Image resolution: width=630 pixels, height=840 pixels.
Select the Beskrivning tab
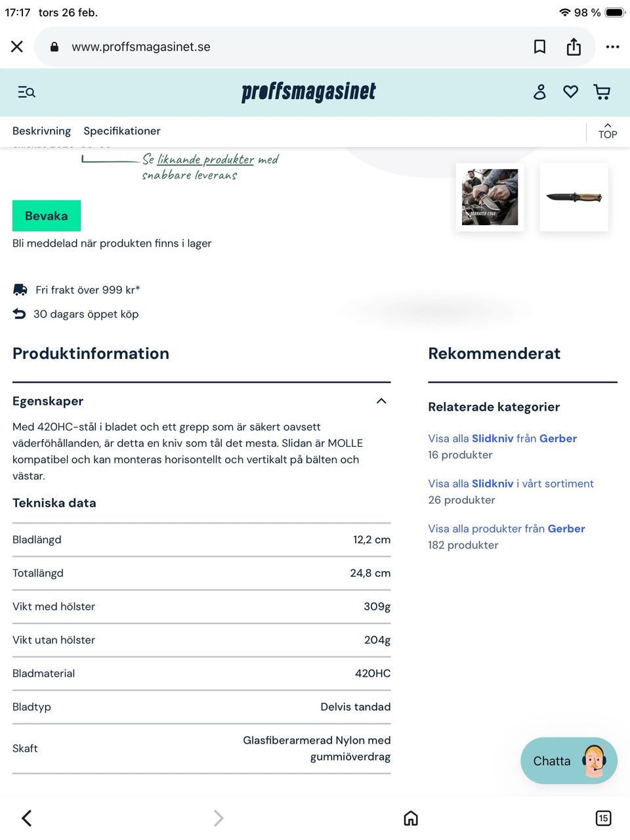(41, 131)
